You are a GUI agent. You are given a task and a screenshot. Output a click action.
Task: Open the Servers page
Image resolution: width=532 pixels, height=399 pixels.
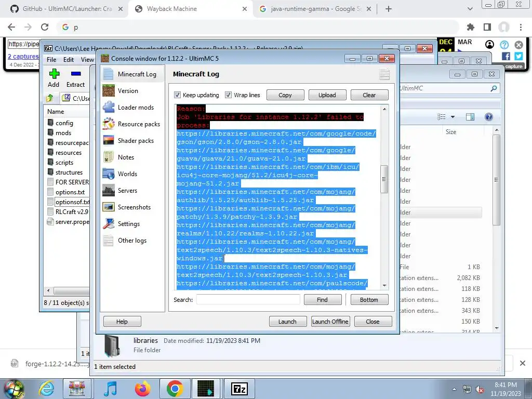(128, 190)
